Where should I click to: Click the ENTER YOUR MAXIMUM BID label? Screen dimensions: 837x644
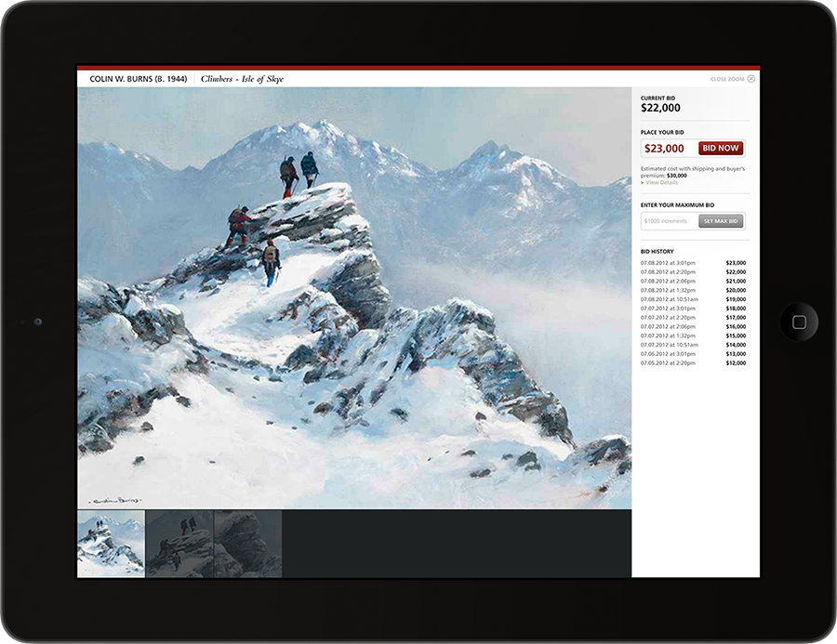(x=677, y=204)
